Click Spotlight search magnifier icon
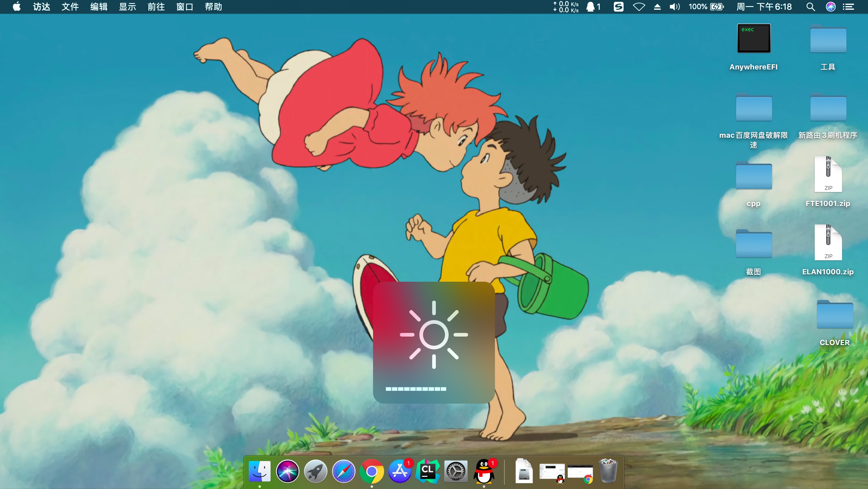 click(x=810, y=7)
